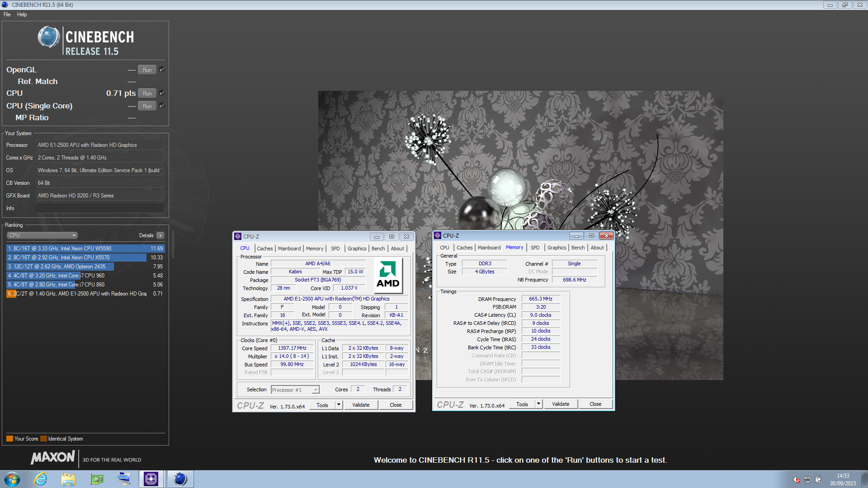Select ranking row AMD E1-2500 APU
868x488 pixels.
[85, 294]
